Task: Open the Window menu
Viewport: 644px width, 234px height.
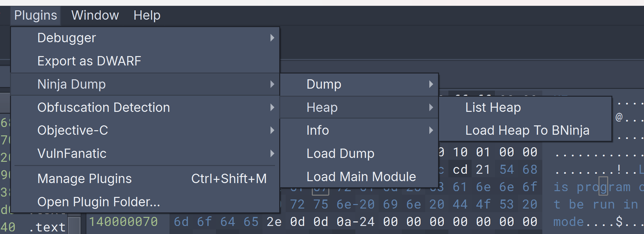Action: (x=95, y=15)
